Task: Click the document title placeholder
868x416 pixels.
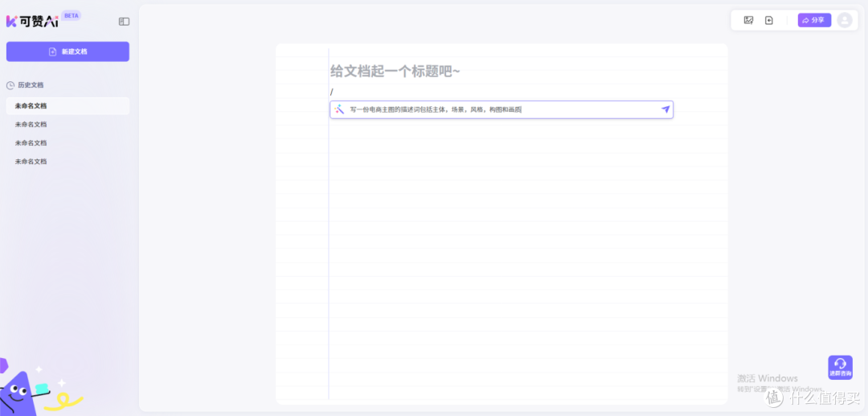Action: pos(395,72)
